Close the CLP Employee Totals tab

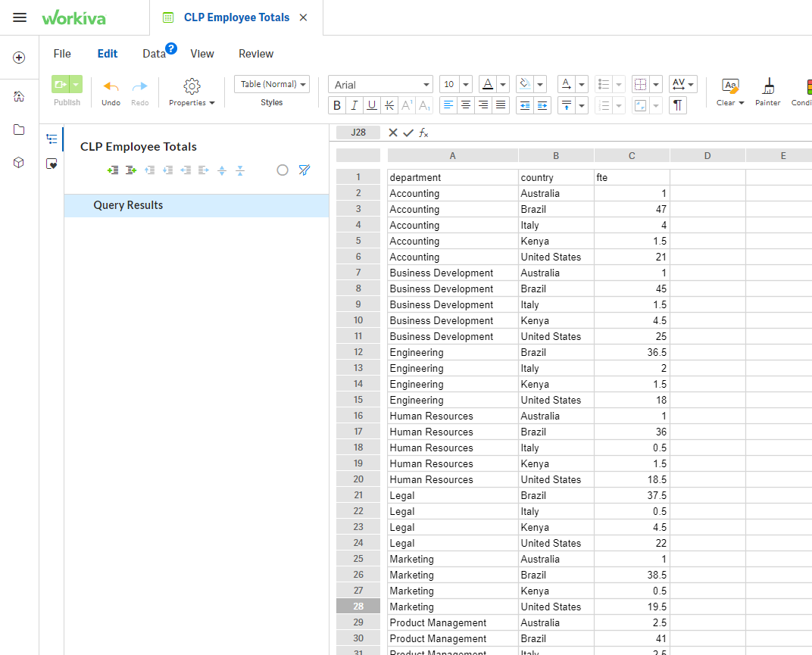tap(304, 17)
